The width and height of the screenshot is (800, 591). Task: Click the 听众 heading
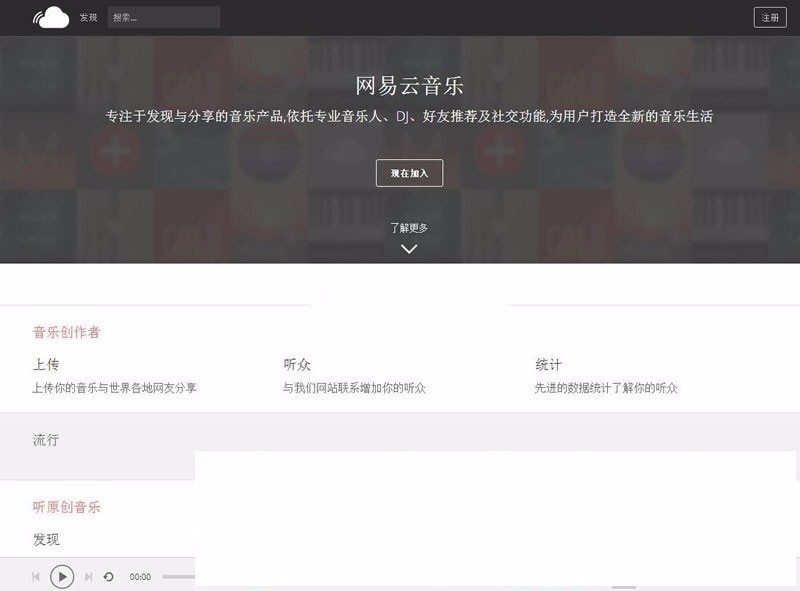pyautogui.click(x=297, y=364)
